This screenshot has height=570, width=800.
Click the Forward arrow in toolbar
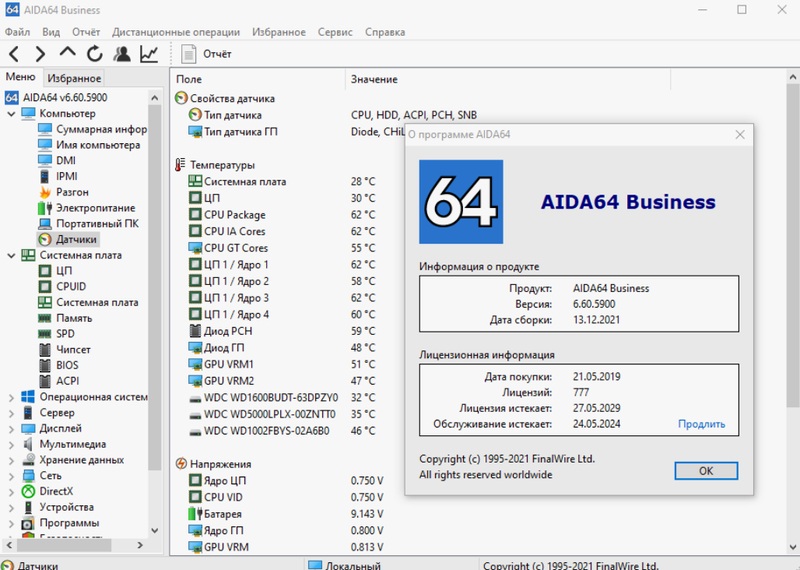[40, 54]
